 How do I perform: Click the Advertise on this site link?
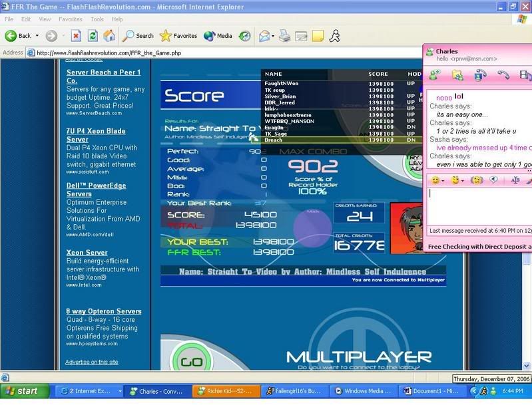(x=92, y=362)
